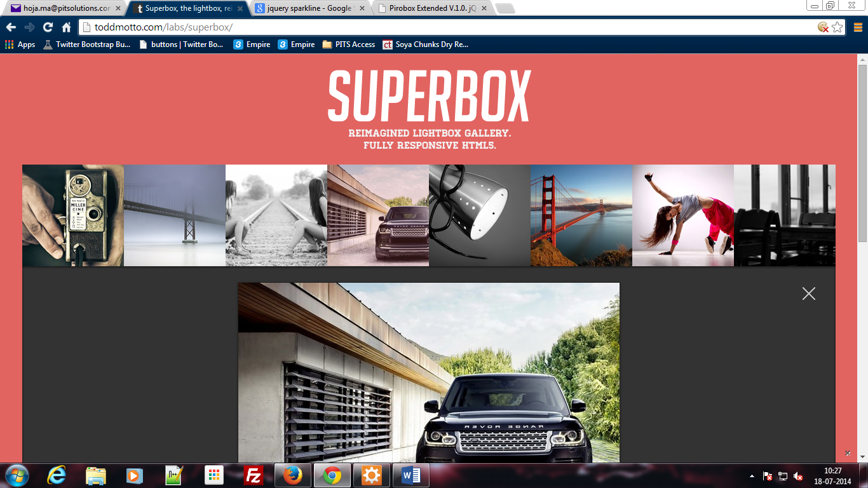Close the Pirobox Extended tab
The height and width of the screenshot is (488, 868).
pos(484,8)
